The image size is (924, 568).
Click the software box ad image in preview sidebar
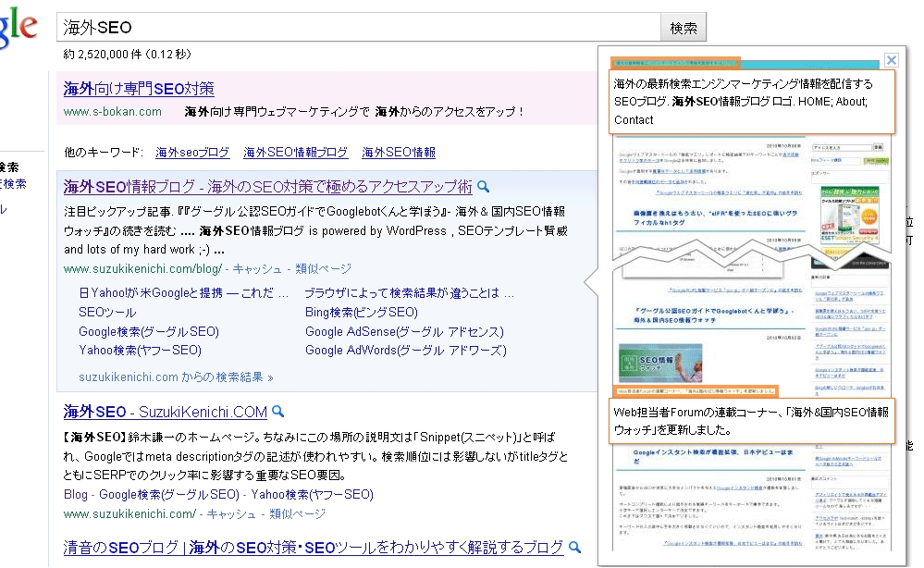click(x=850, y=215)
